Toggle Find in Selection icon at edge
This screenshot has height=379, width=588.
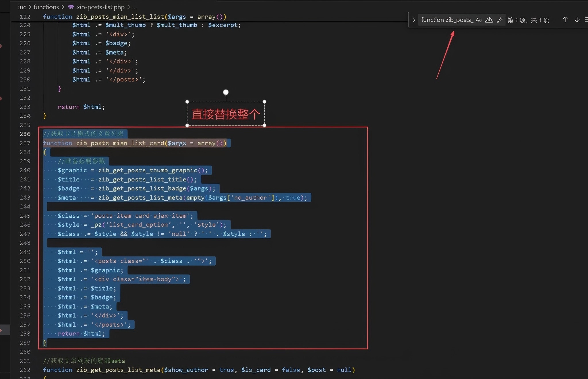[586, 20]
